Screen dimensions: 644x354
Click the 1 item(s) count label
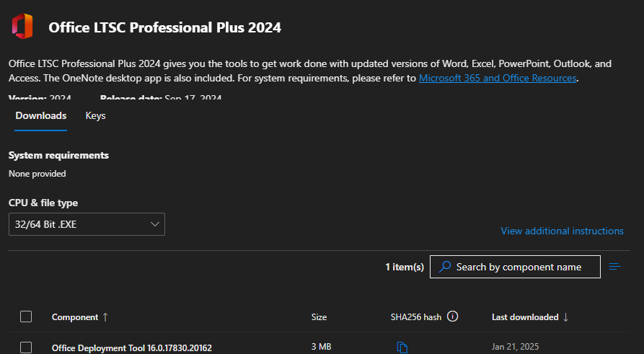[x=405, y=267]
